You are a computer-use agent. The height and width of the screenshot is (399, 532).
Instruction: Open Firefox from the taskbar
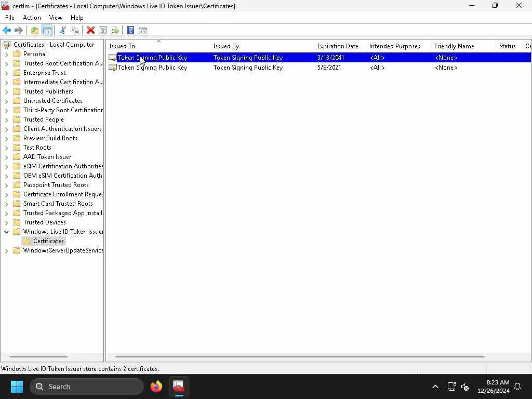coord(156,387)
